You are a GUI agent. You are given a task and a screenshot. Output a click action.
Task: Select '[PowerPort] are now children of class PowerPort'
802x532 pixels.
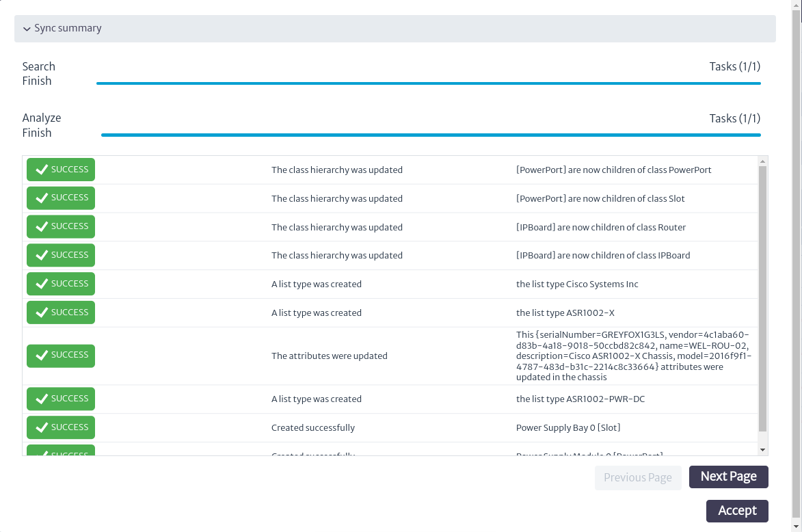tap(613, 170)
